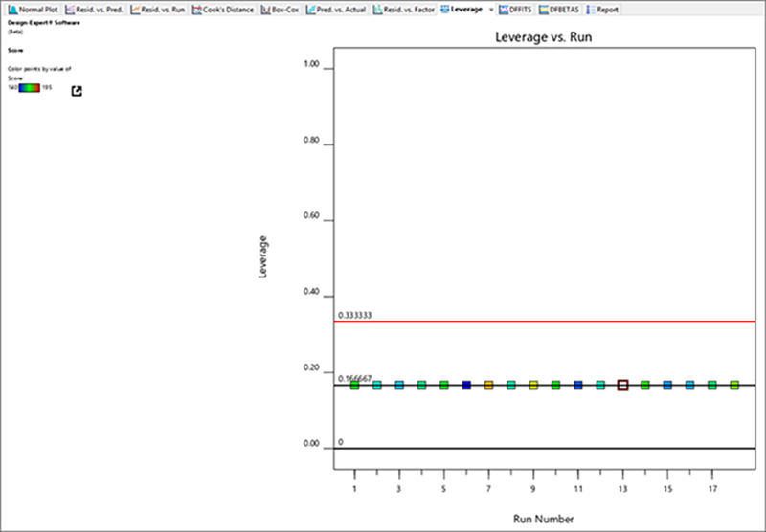Select the highlighted dark red point at run 13
The height and width of the screenshot is (532, 766).
[x=623, y=385]
